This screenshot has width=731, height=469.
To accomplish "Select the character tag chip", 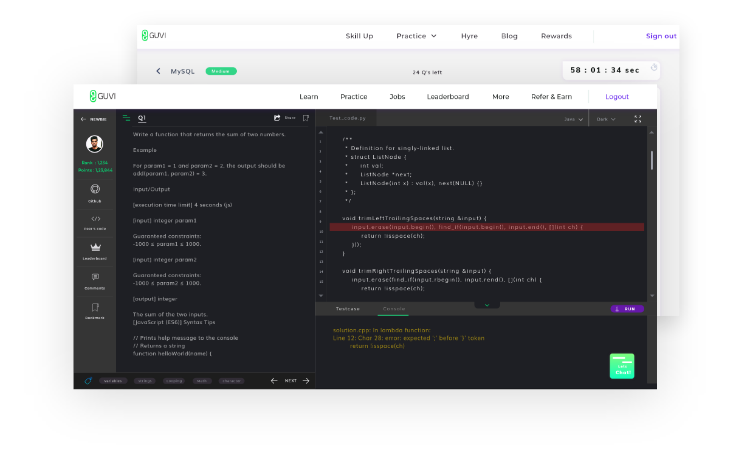I will 231,381.
